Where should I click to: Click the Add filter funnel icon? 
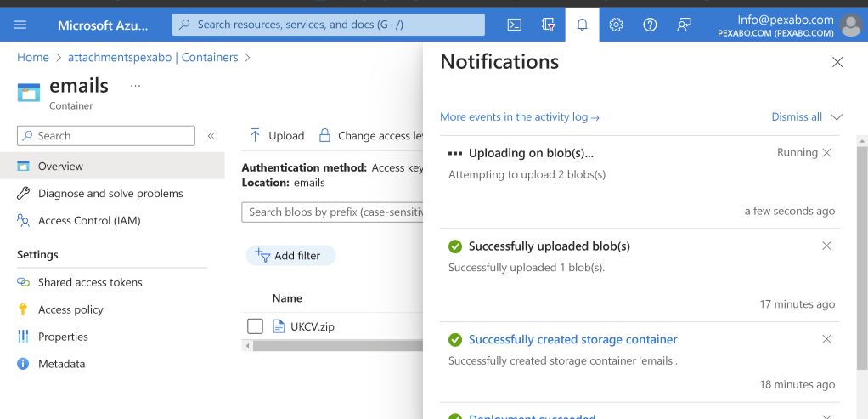[262, 256]
